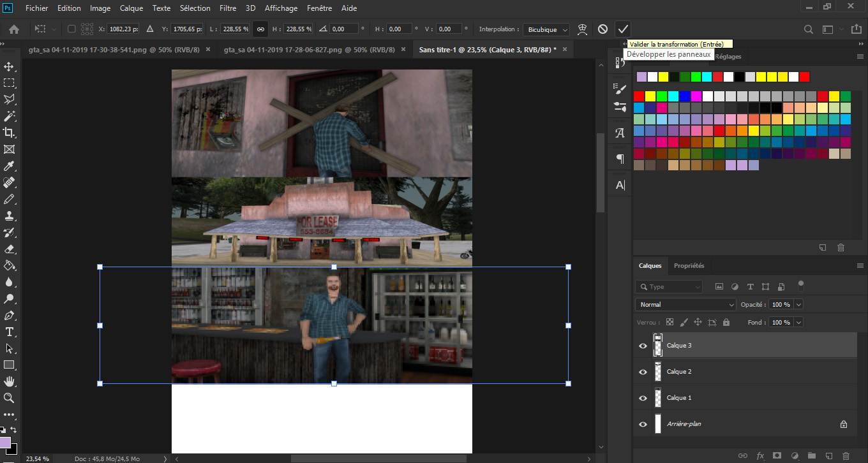868x463 pixels.
Task: Open the Paragraph panel icon
Action: tap(620, 159)
